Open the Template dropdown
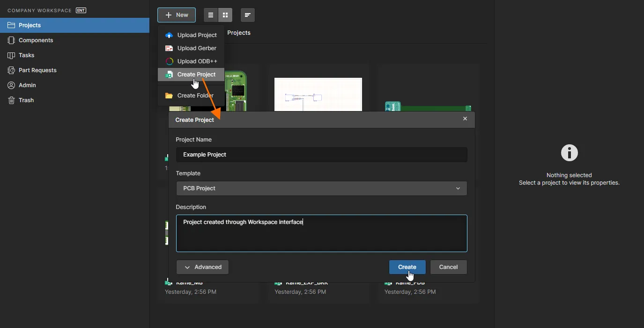The width and height of the screenshot is (644, 328). click(322, 188)
